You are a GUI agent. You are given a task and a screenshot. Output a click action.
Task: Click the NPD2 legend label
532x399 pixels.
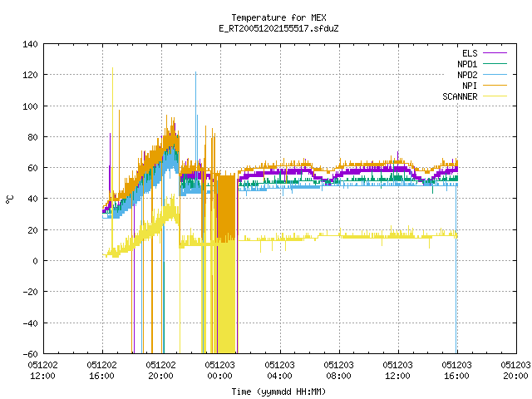coord(467,75)
